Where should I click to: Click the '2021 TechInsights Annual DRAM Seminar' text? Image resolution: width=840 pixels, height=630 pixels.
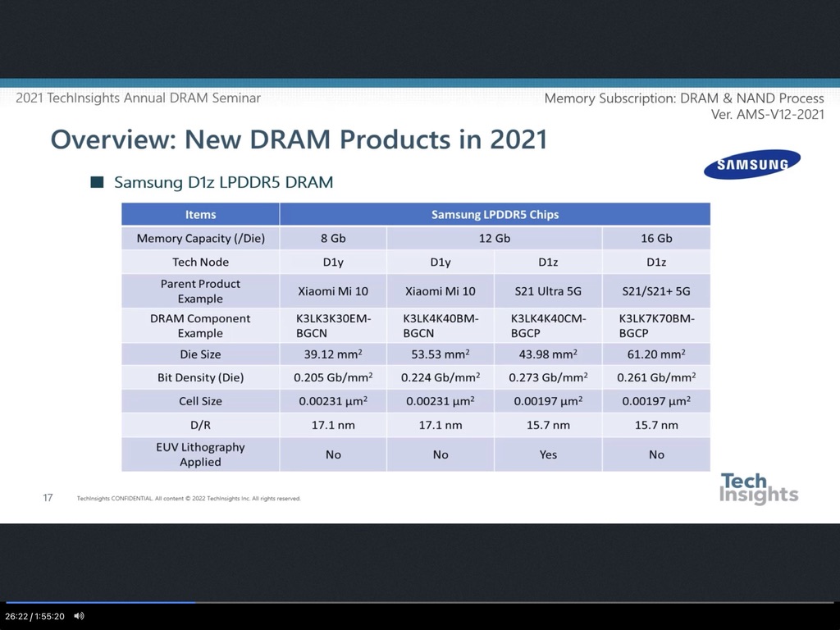coord(138,98)
